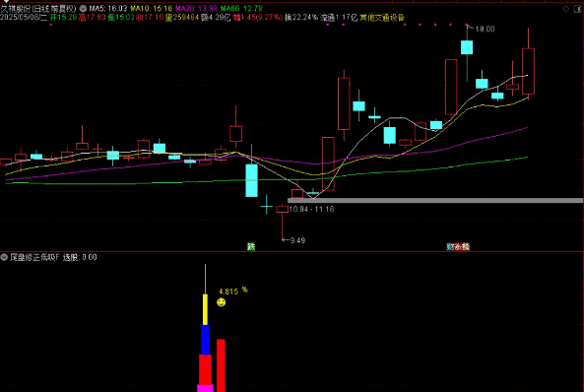Click the teal event tag at chart bottom right
584x392 pixels.
[450, 246]
